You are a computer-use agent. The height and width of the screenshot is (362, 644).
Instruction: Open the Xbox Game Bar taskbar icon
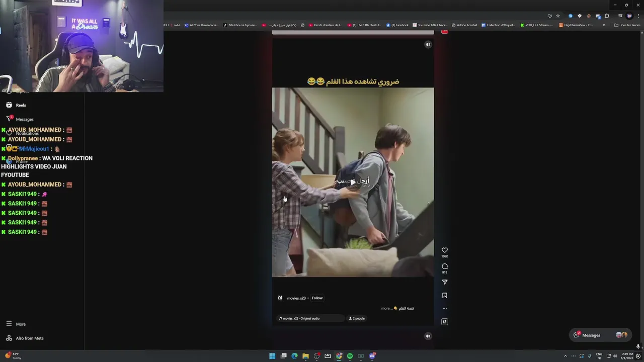(361, 356)
